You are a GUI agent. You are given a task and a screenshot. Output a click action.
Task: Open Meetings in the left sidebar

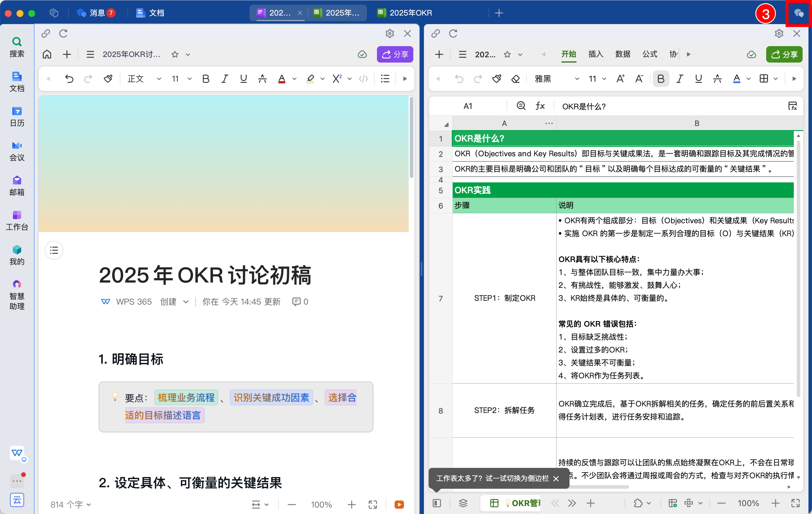click(x=17, y=151)
